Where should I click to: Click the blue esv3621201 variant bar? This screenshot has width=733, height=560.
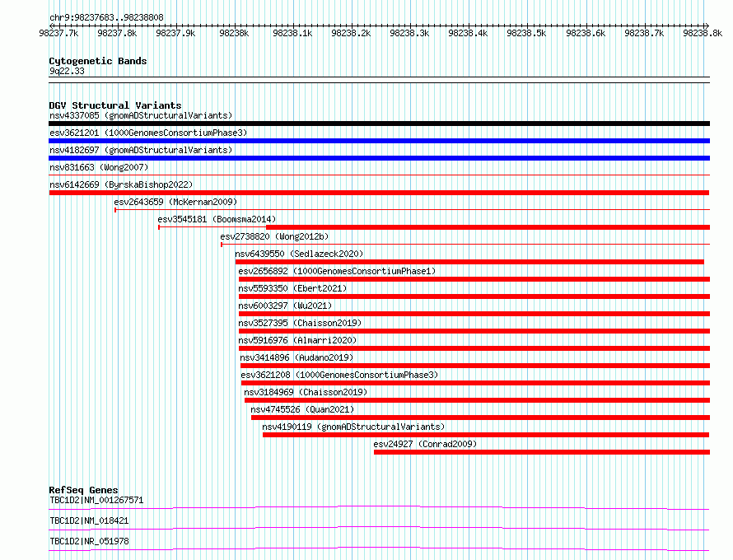tap(379, 141)
